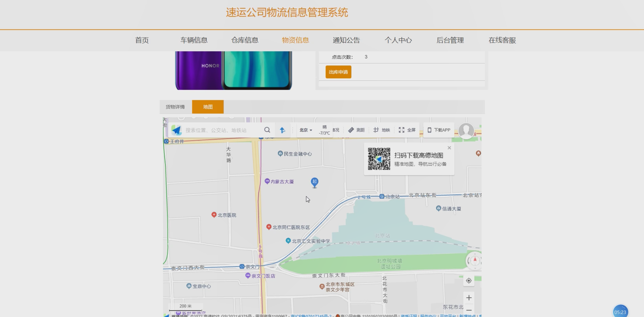Open the 仓库信息 menu
The image size is (644, 317).
pyautogui.click(x=245, y=40)
